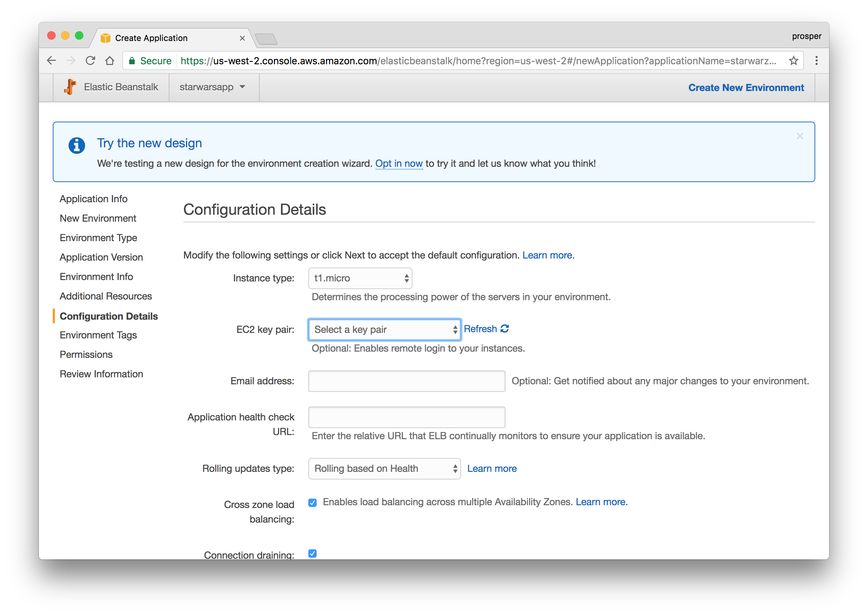Close the Create Application tab

coord(242,38)
